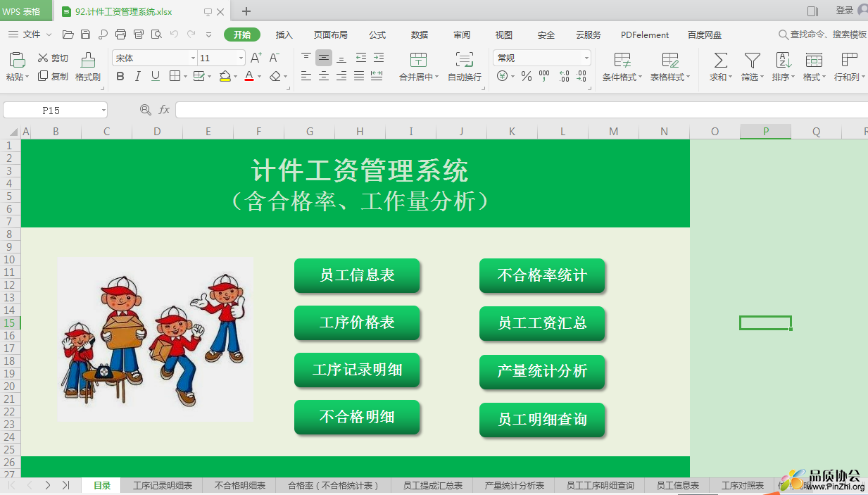Click the Decrease decimal places icon

click(x=581, y=76)
